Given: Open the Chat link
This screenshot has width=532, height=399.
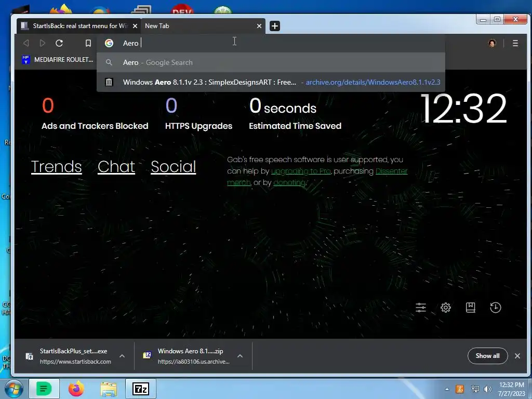Looking at the screenshot, I should [116, 167].
